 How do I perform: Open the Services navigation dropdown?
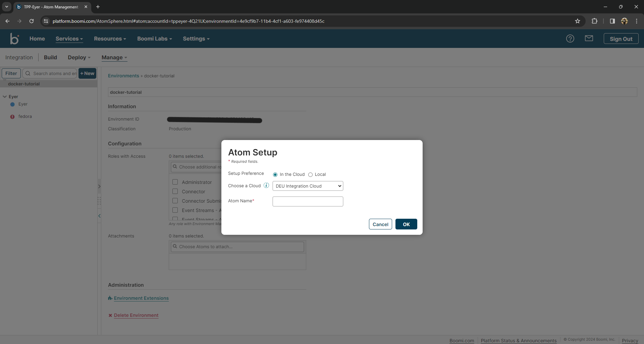click(x=69, y=39)
